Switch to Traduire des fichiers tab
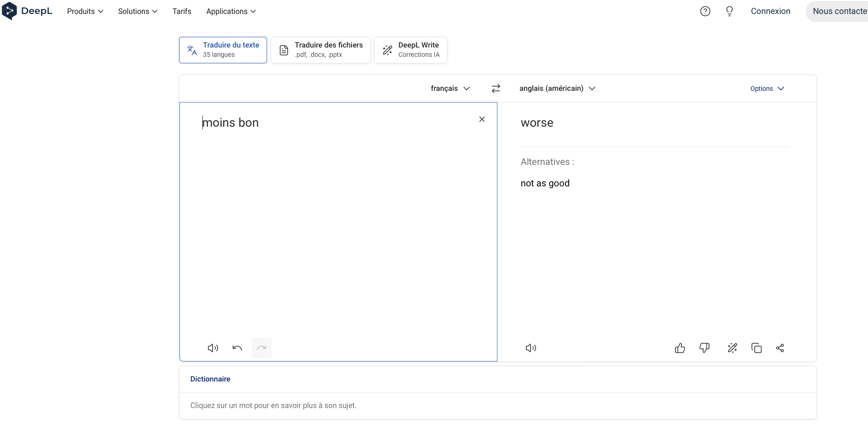Screen dimensions: 868x436 point(321,50)
